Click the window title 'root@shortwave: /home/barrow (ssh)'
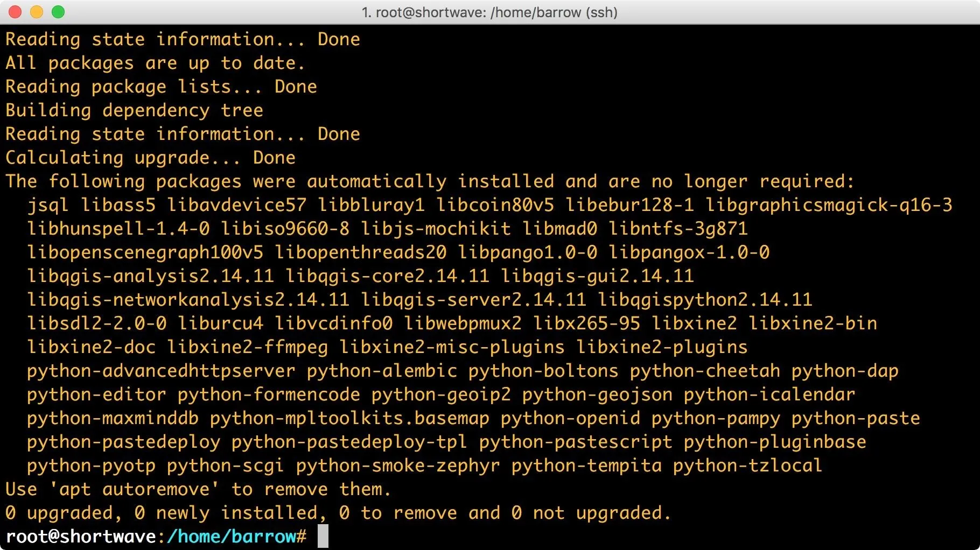The image size is (980, 550). click(496, 12)
